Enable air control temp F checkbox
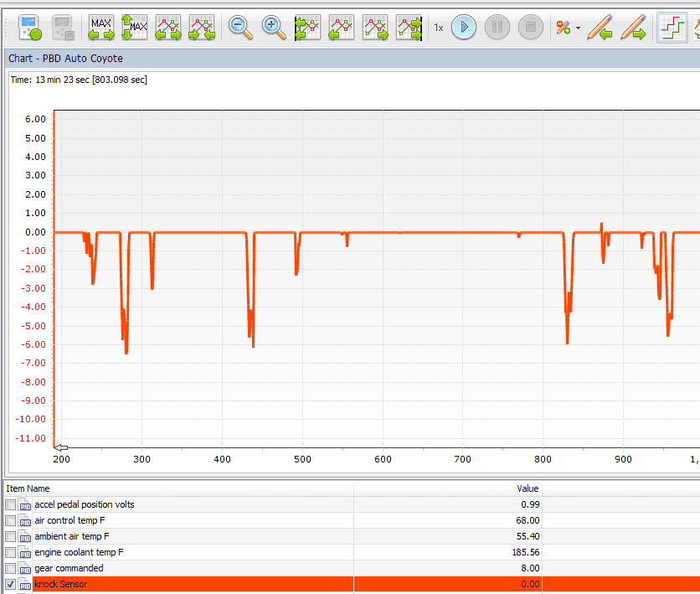The height and width of the screenshot is (594, 700). coord(11,521)
